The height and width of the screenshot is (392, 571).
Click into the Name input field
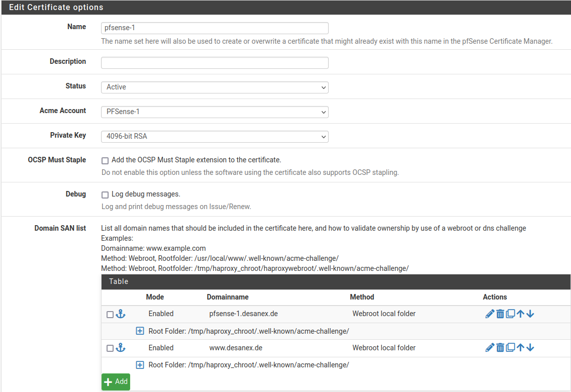[x=215, y=28]
